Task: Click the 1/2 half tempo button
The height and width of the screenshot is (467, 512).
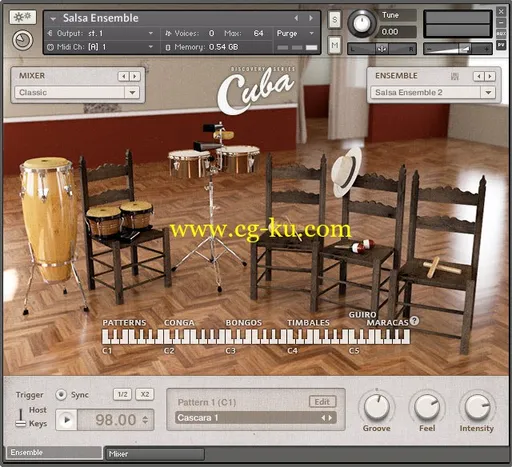Action: 122,394
